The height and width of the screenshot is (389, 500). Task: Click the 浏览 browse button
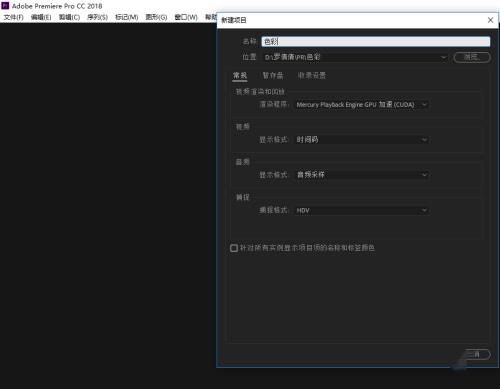pyautogui.click(x=472, y=57)
